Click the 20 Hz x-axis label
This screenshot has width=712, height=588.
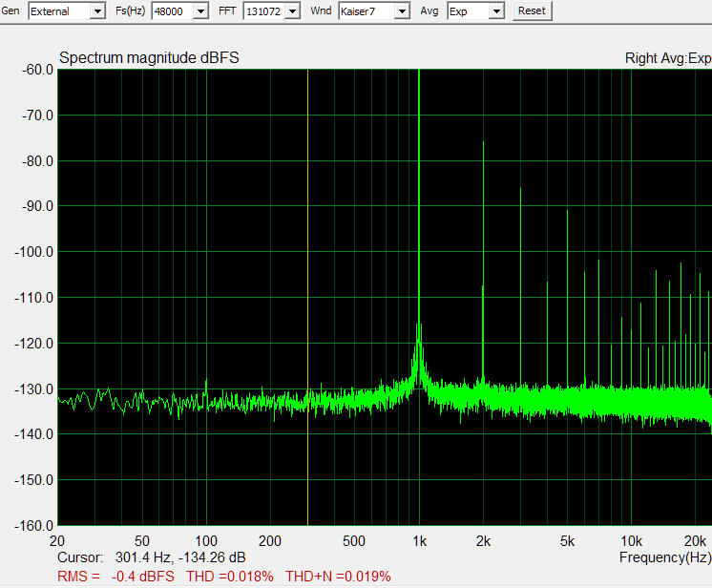click(x=57, y=541)
